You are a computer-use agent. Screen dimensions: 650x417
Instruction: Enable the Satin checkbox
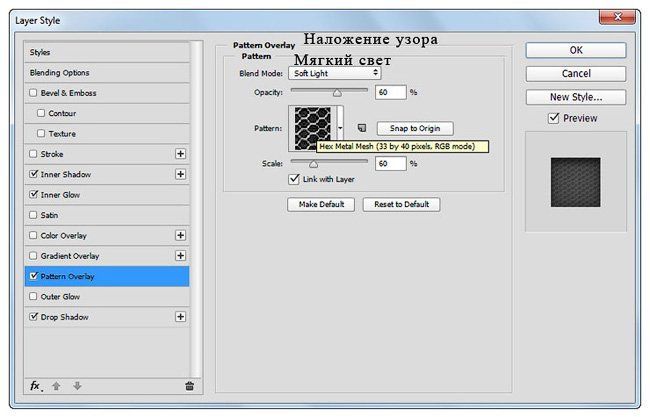pos(33,215)
